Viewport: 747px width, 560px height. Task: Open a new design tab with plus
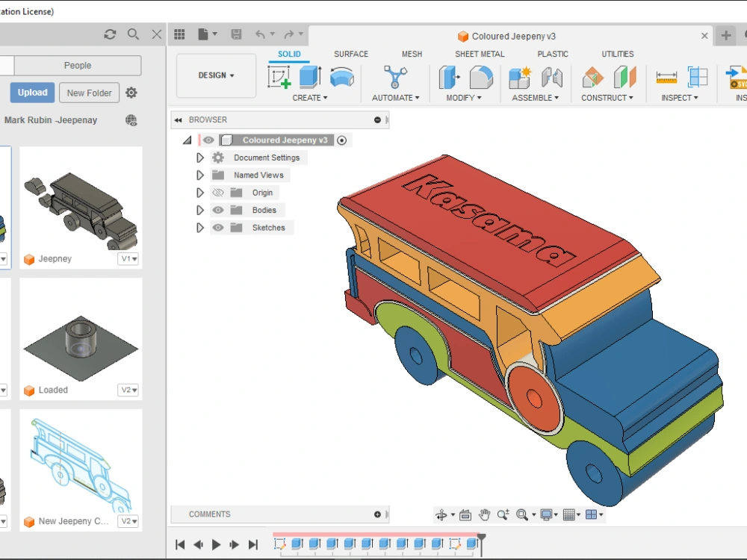click(x=726, y=35)
